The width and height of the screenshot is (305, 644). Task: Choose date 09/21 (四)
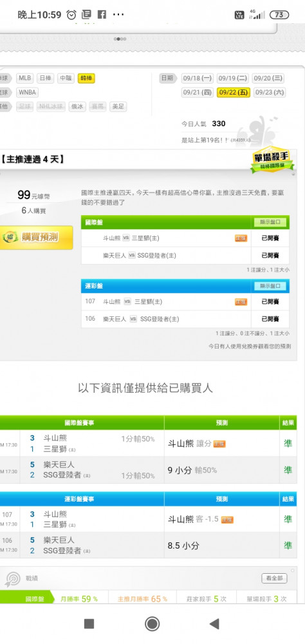pos(198,92)
